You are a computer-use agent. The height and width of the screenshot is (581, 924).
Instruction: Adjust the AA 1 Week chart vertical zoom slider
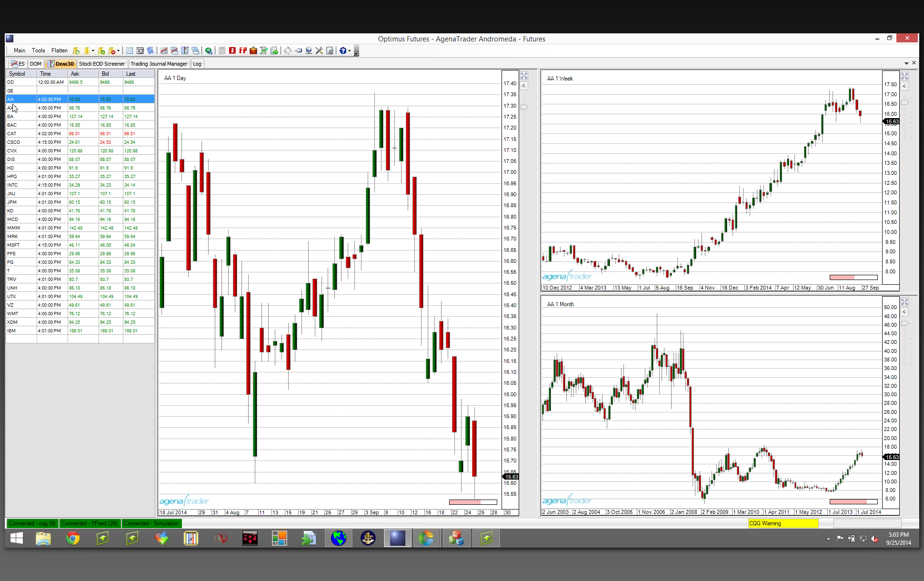click(x=905, y=102)
